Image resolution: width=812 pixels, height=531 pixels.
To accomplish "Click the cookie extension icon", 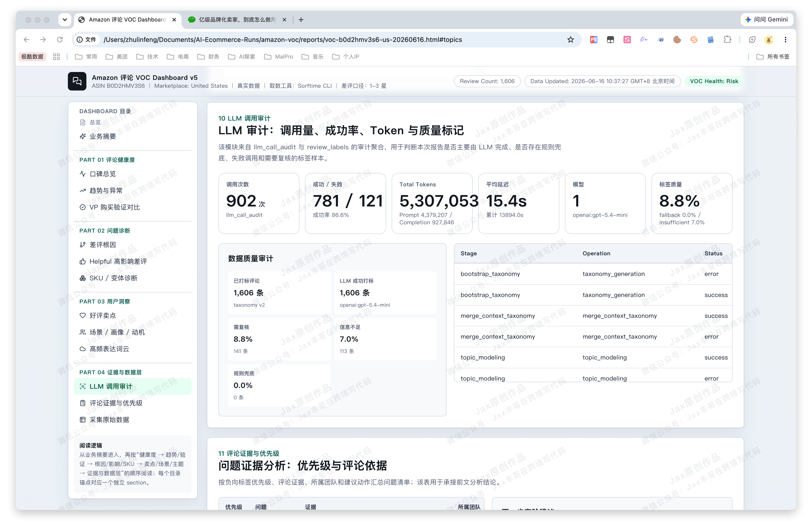I will coord(677,40).
